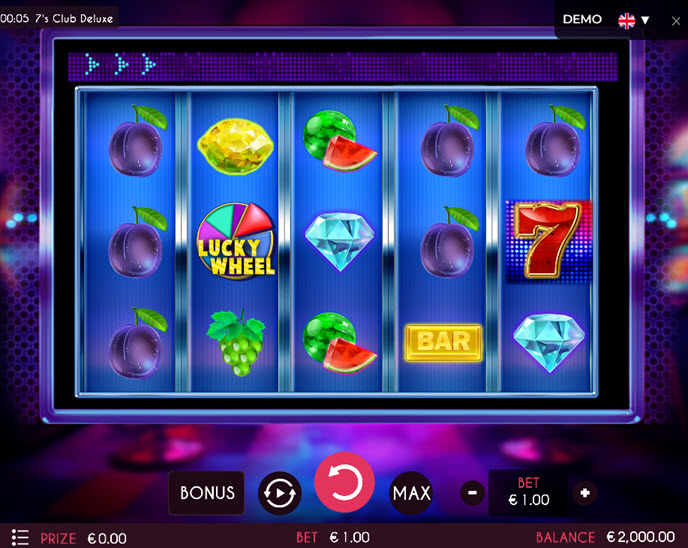
Task: Click the yellow lemon symbol
Action: coord(236,146)
